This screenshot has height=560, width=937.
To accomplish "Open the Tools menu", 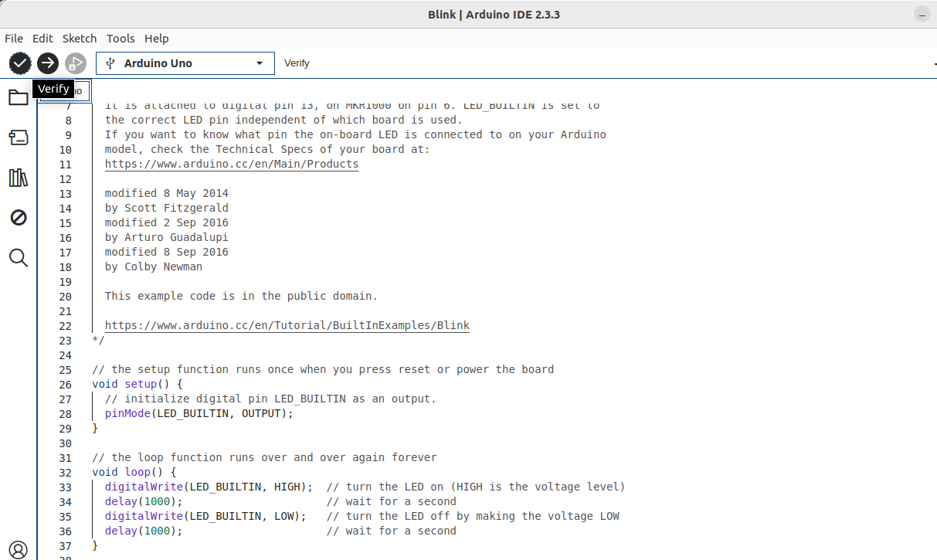I will point(121,39).
